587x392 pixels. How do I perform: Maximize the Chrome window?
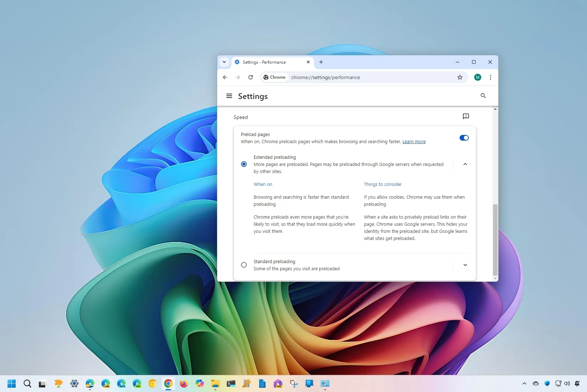click(474, 62)
